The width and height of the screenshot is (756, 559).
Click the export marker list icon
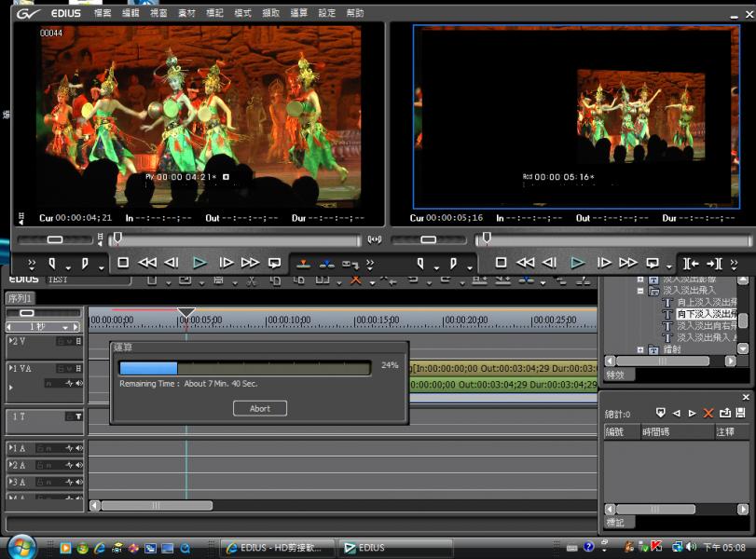pos(724,413)
